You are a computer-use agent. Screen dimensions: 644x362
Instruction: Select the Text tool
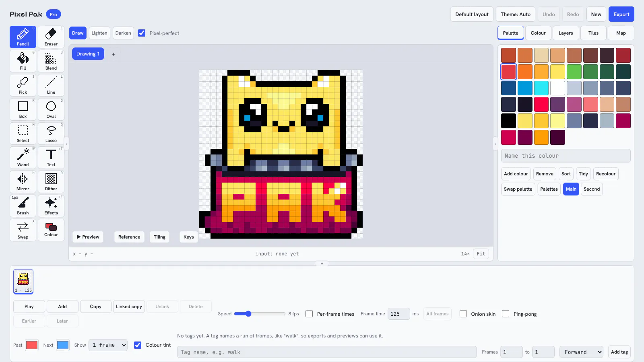pyautogui.click(x=51, y=158)
